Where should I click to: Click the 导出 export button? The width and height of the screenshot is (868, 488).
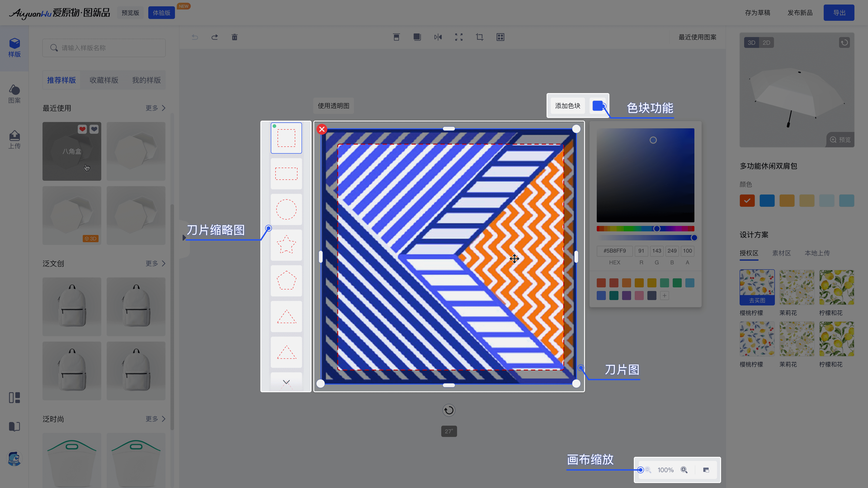[839, 13]
